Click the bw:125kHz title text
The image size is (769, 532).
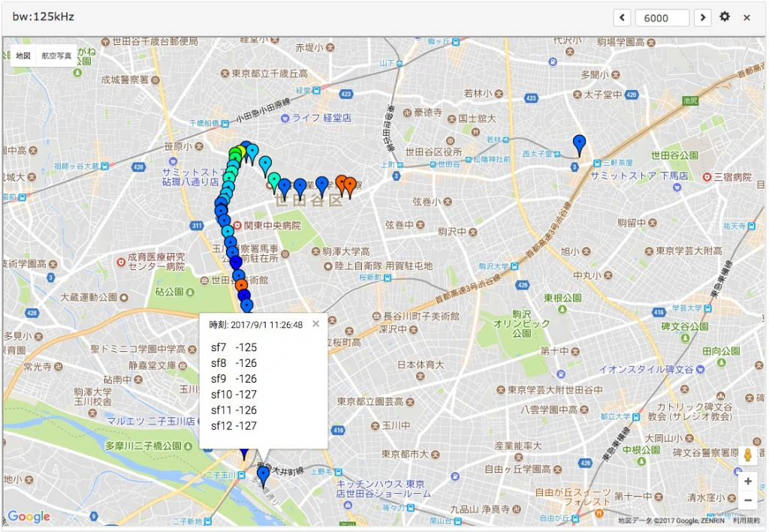pyautogui.click(x=43, y=17)
